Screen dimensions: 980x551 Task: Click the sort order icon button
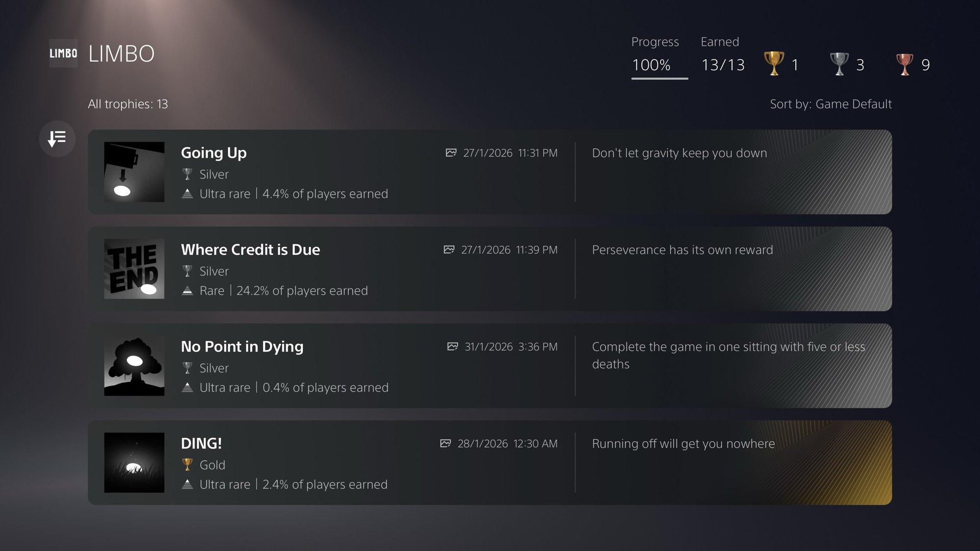click(x=57, y=139)
